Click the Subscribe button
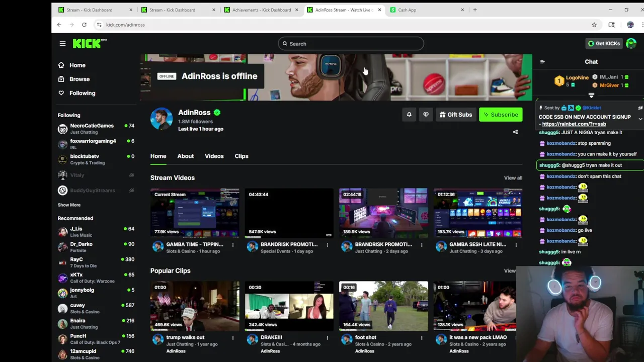This screenshot has height=362, width=644. coord(501,115)
